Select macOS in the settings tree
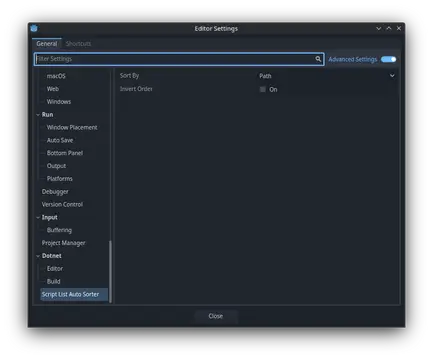Viewport: 433px width, 360px height. click(56, 76)
